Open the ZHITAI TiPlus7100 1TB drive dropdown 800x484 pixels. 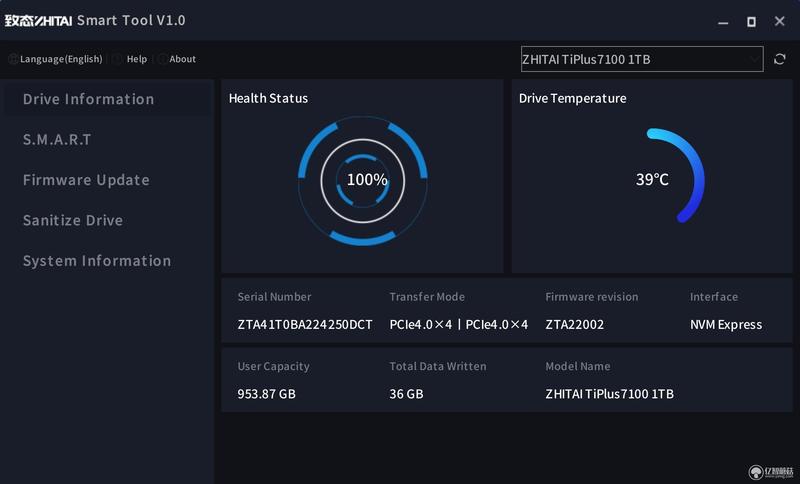point(642,59)
